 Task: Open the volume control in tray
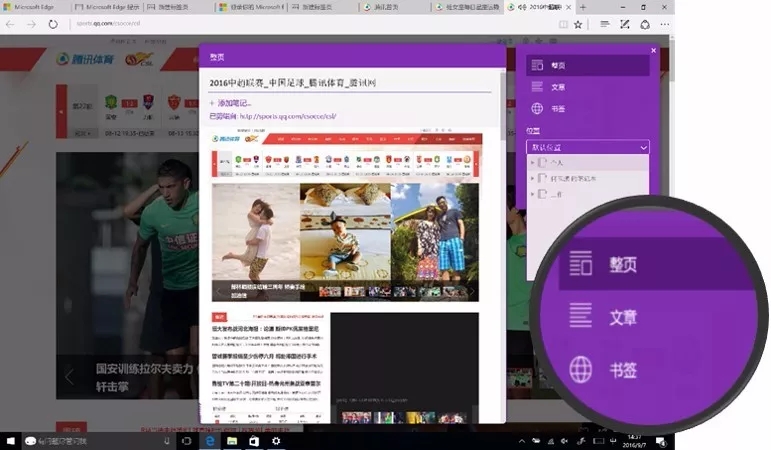(565, 441)
